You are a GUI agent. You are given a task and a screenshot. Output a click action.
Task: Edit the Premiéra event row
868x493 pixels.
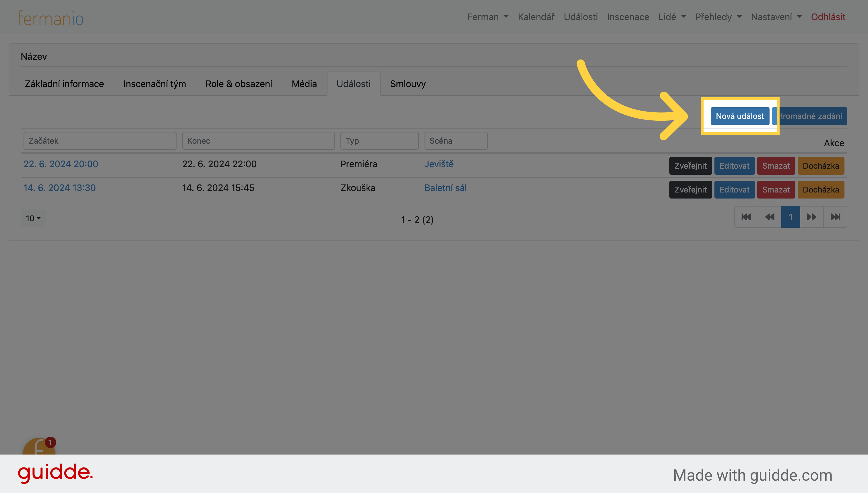734,166
